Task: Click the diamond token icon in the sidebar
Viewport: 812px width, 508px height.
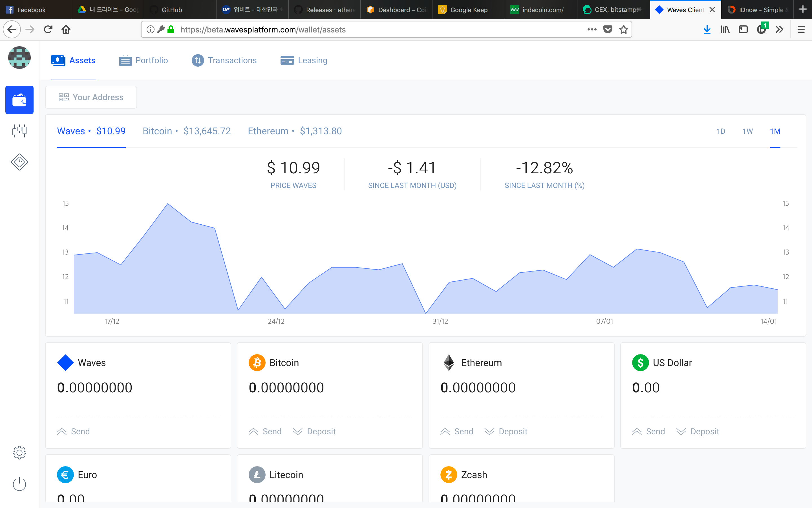Action: 19,162
